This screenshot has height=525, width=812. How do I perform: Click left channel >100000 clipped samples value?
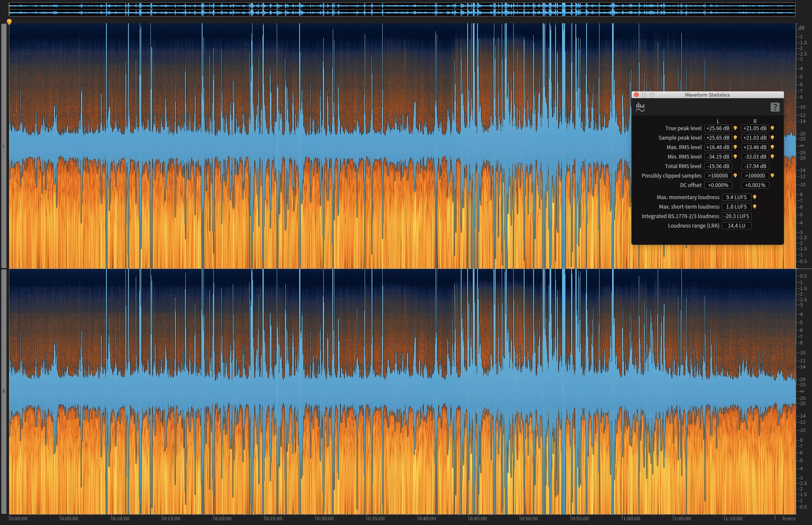pos(718,175)
